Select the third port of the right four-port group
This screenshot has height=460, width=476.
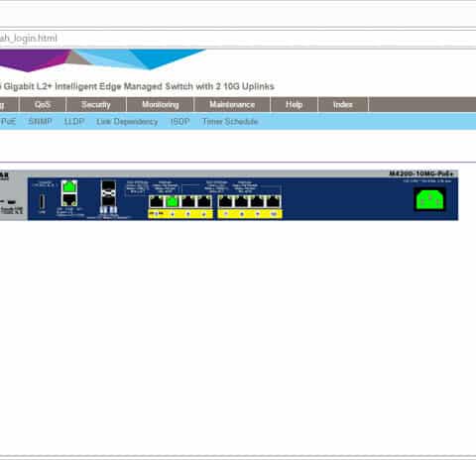point(257,201)
